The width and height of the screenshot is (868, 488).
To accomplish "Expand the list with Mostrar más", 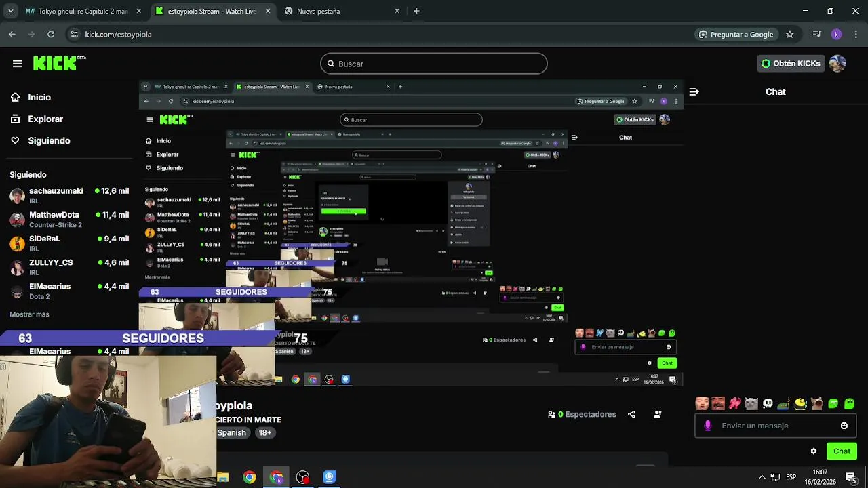I will (x=29, y=314).
